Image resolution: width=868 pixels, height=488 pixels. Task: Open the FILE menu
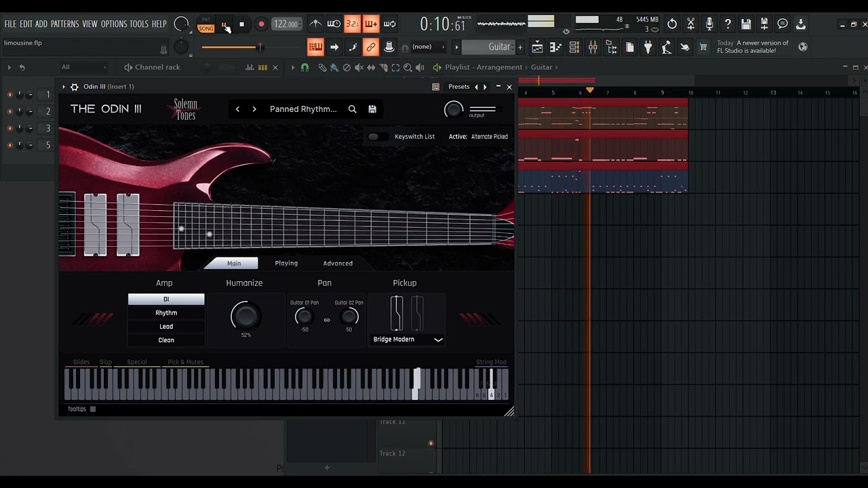pos(10,24)
